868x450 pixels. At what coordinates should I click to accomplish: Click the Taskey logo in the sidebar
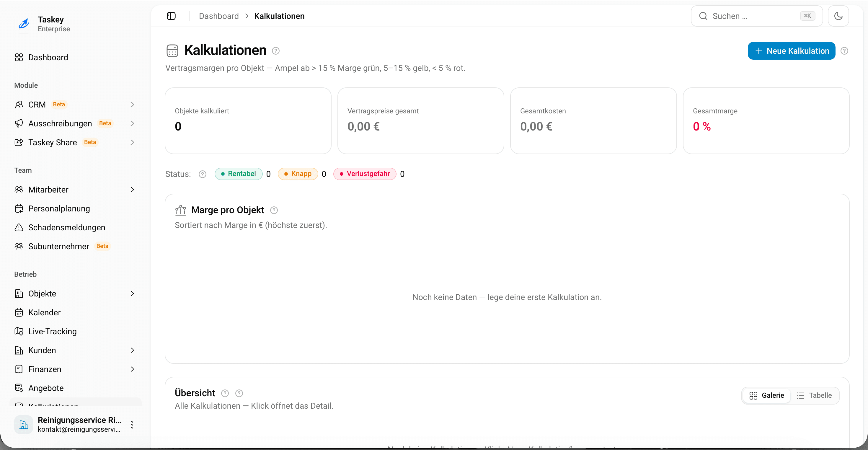pos(24,24)
